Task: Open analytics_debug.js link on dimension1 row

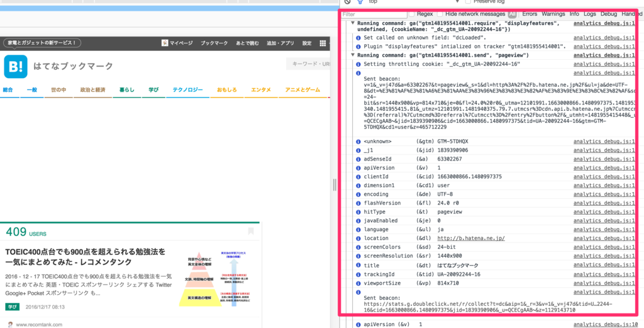Action: [x=606, y=185]
